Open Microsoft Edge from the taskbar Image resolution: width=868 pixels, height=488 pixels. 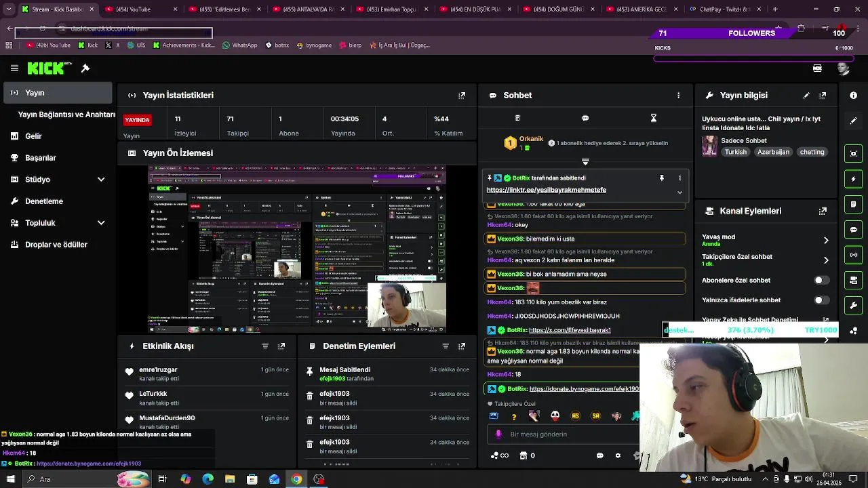208,479
